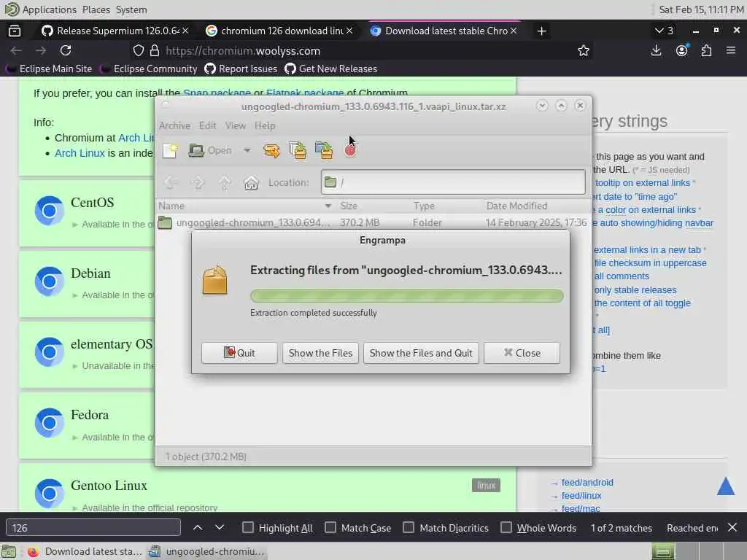This screenshot has width=747, height=560.
Task: Go to home location icon in Engrampa
Action: 251,182
